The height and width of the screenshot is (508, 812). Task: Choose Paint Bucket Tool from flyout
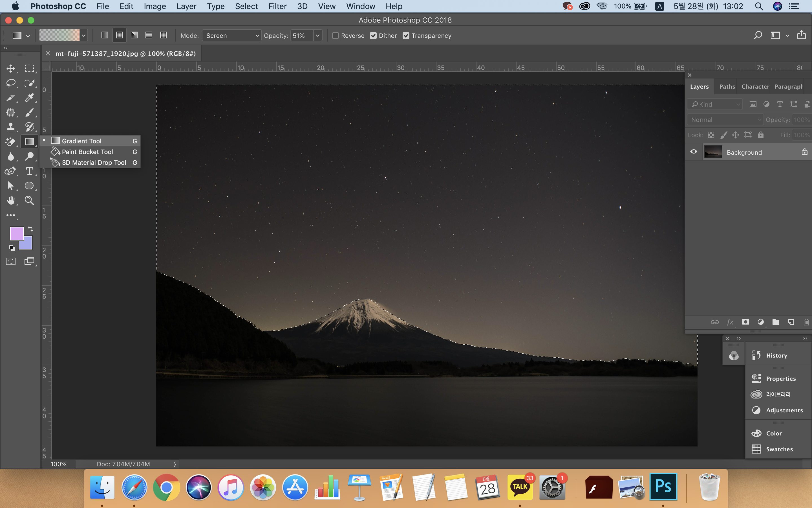point(90,152)
